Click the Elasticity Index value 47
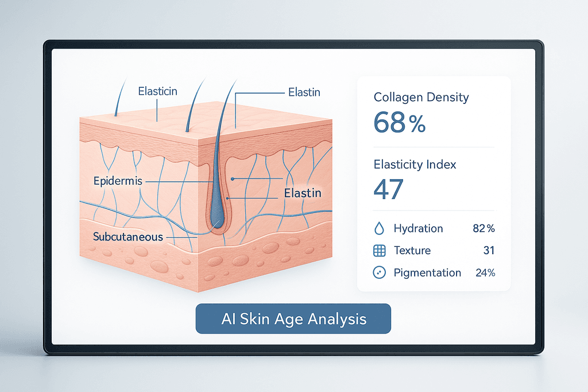 (x=389, y=189)
